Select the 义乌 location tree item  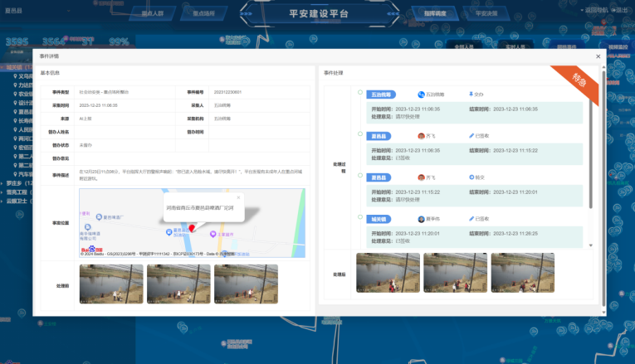point(22,76)
